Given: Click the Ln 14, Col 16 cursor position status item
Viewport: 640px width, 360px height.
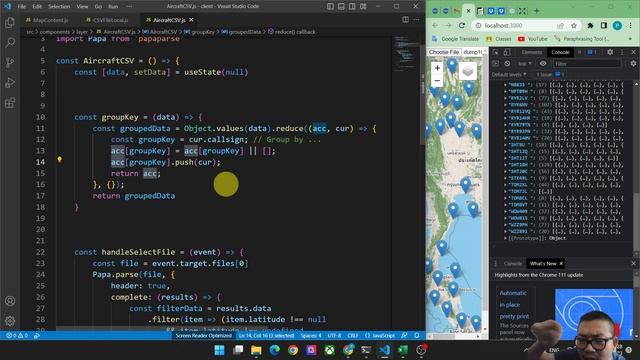Looking at the screenshot, I should click(x=266, y=336).
